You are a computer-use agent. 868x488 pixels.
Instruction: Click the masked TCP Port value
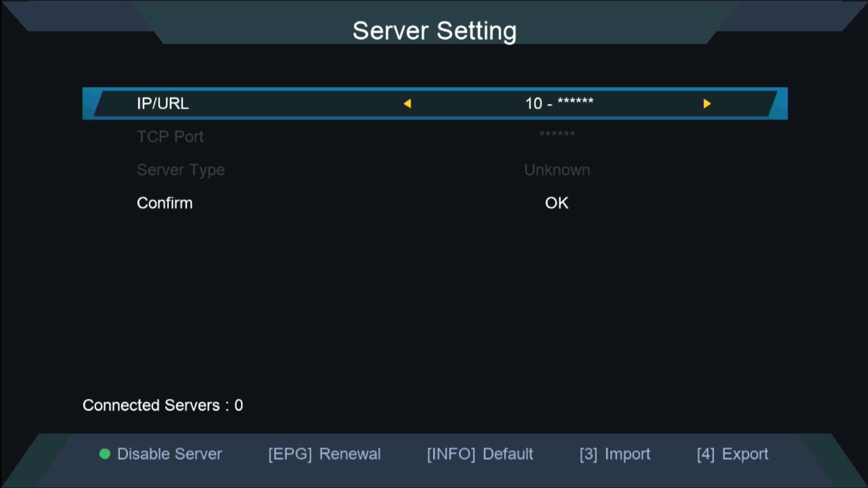(x=557, y=134)
